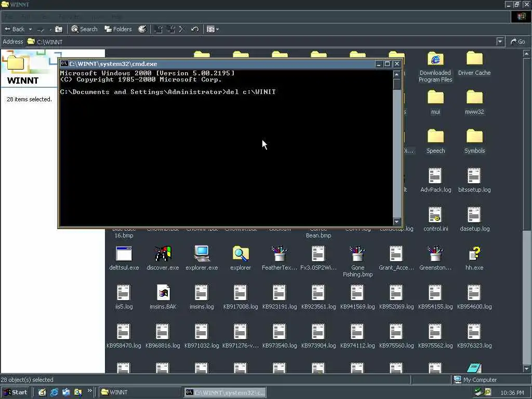Click the cmd window scrollbar thumb
Screen dimensions: 532x399
point(396,84)
